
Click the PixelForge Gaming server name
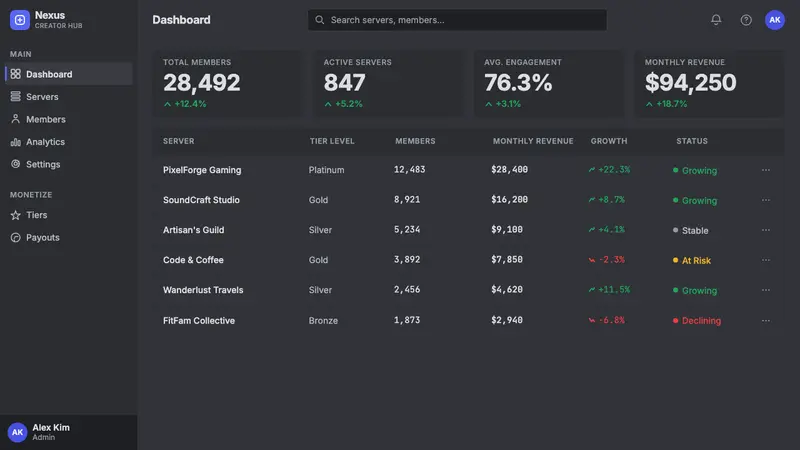click(x=202, y=170)
